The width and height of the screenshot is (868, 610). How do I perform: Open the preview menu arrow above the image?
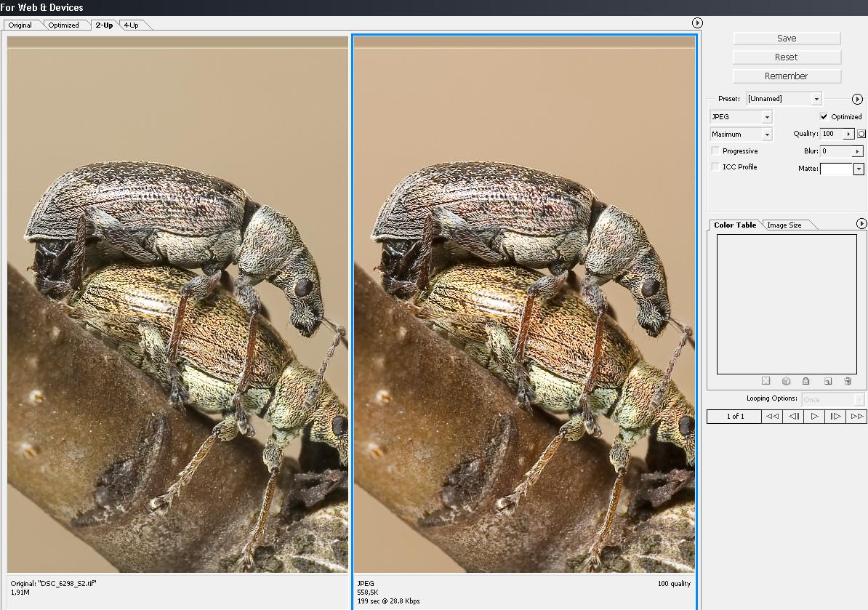[x=697, y=23]
